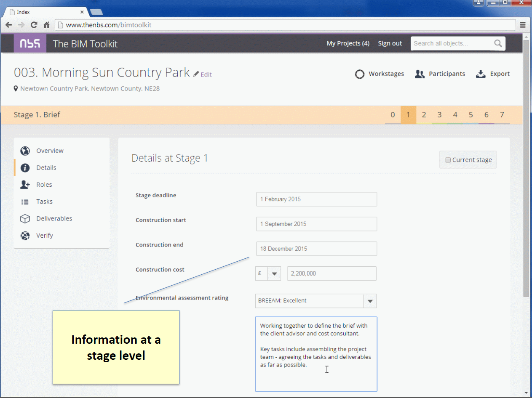Click the project title 003. Morning Sun Country Park

[x=102, y=72]
